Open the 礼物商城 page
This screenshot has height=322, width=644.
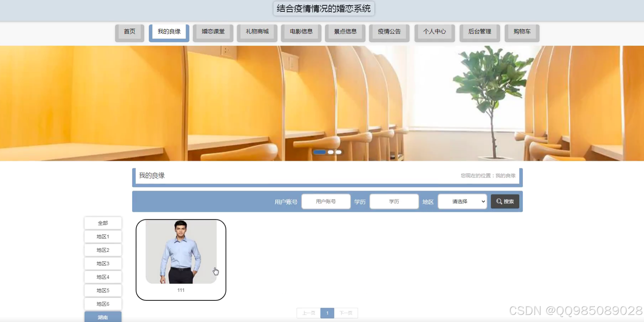pos(257,32)
